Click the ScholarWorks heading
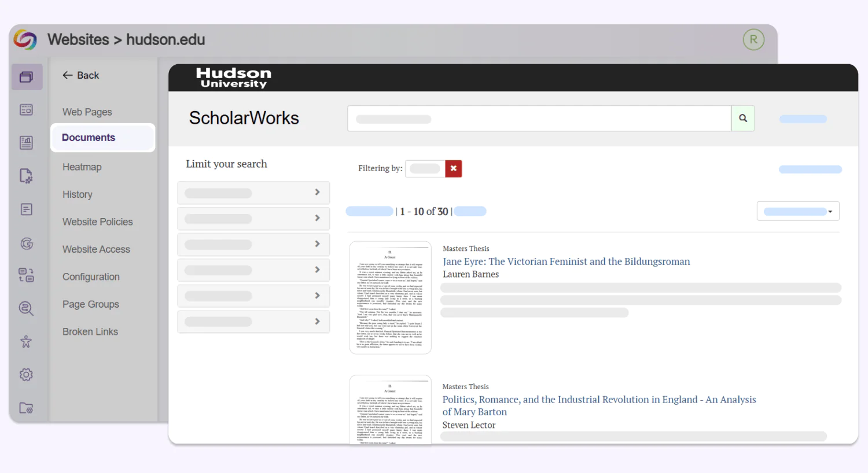Image resolution: width=868 pixels, height=473 pixels. tap(244, 118)
